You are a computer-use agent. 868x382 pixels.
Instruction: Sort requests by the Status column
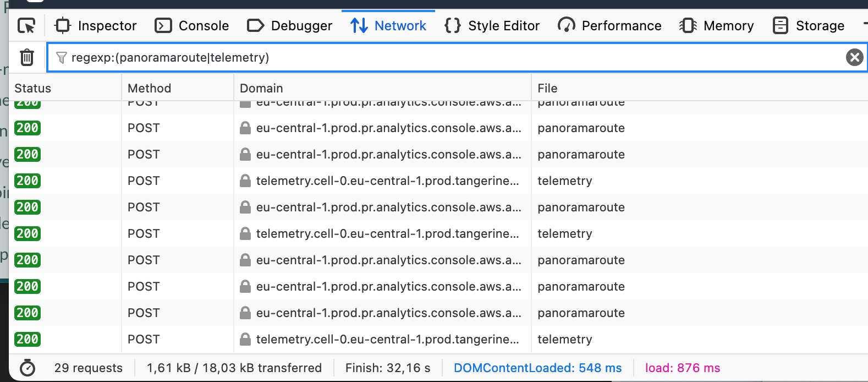point(65,88)
